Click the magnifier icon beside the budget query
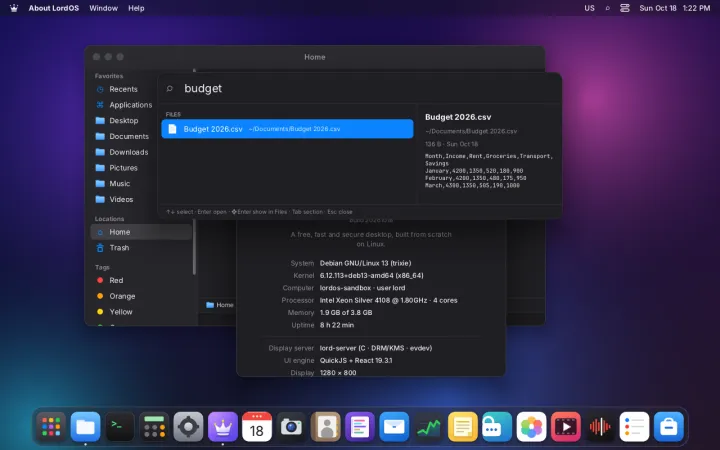 (x=169, y=88)
